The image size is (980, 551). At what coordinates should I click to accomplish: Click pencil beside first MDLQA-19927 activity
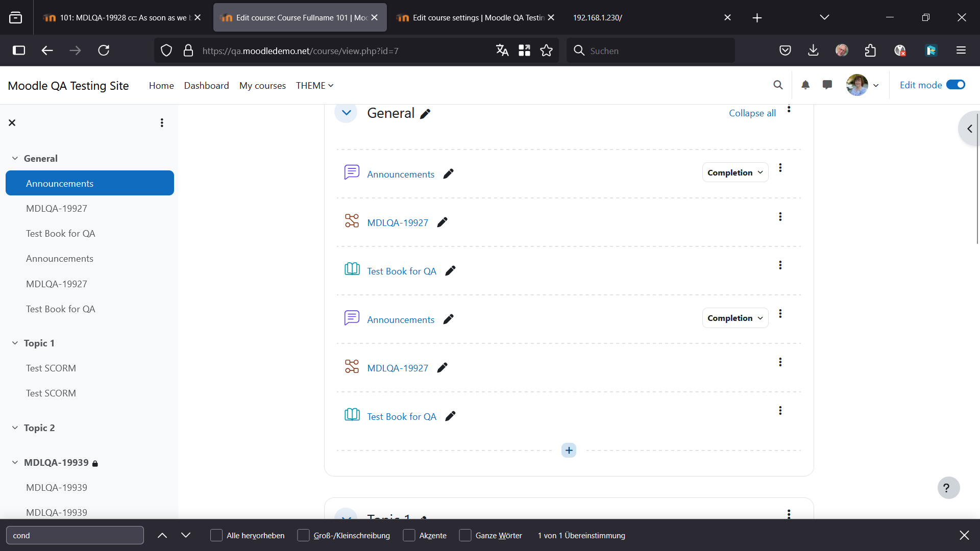click(x=442, y=222)
